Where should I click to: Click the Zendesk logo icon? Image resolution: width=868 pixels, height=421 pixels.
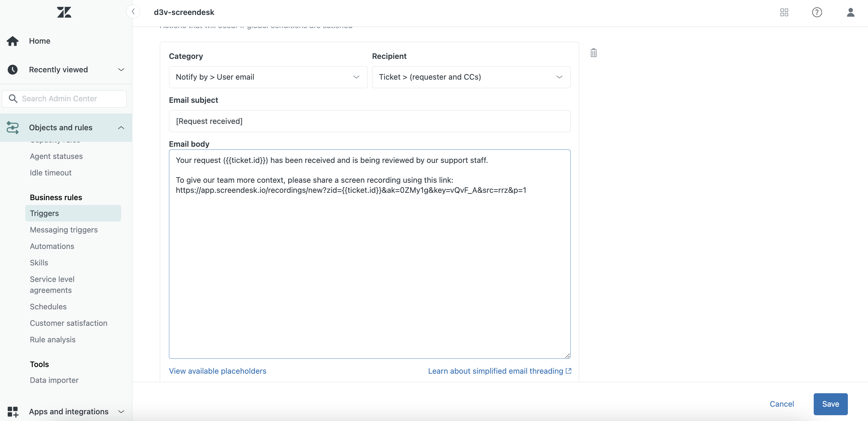[64, 12]
